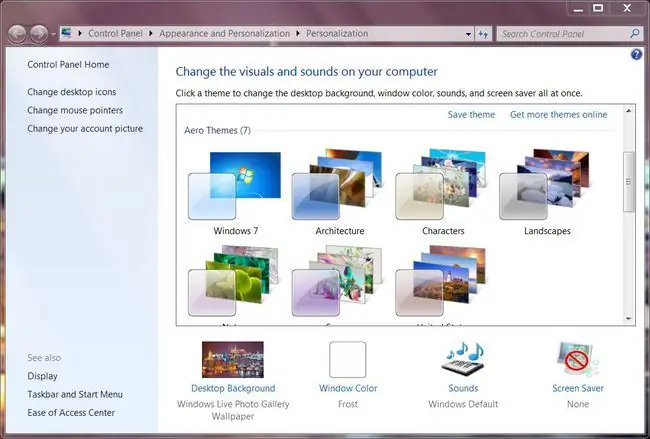This screenshot has height=439, width=650.
Task: Click the search magnifier icon
Action: 635,34
